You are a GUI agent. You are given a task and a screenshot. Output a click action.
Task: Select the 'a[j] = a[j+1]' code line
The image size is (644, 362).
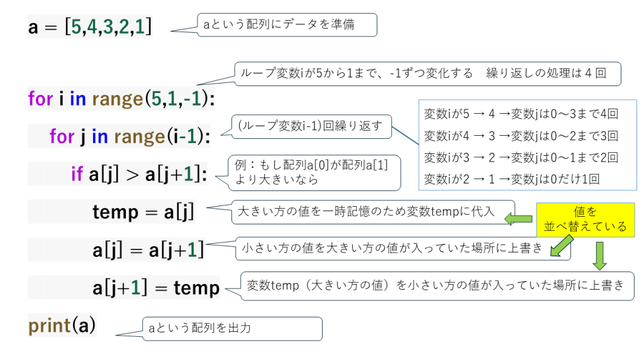point(148,250)
